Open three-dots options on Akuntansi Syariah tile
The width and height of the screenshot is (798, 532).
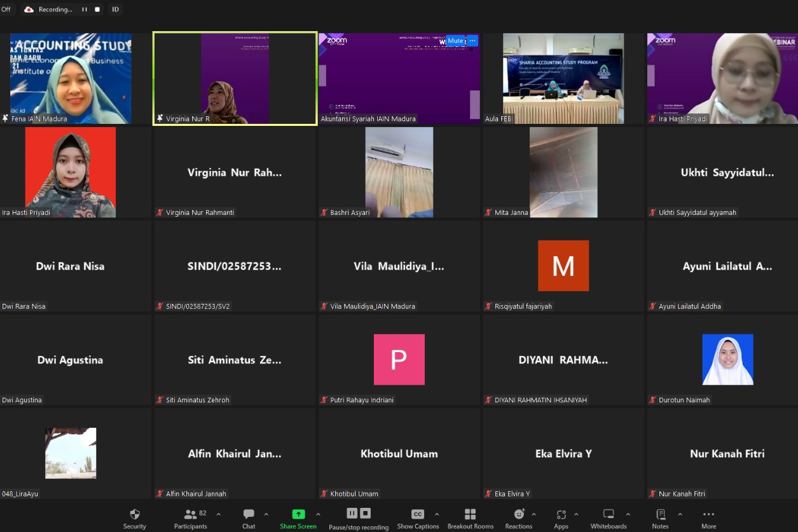click(472, 41)
